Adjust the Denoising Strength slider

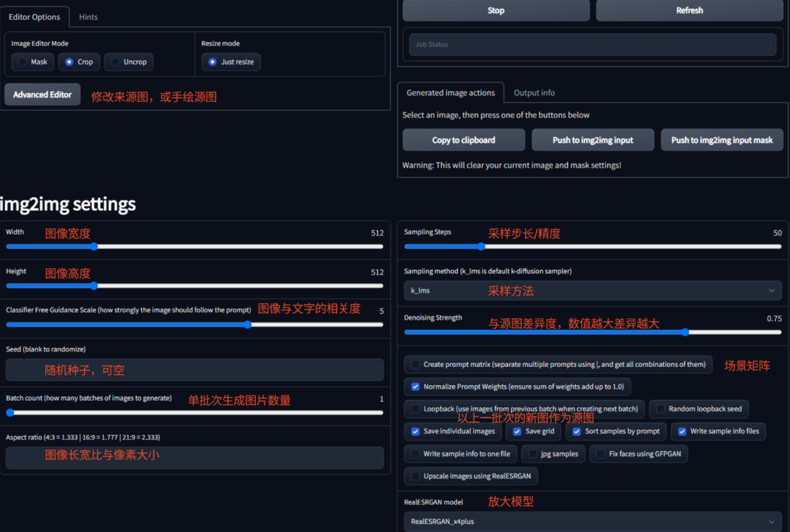click(x=685, y=332)
